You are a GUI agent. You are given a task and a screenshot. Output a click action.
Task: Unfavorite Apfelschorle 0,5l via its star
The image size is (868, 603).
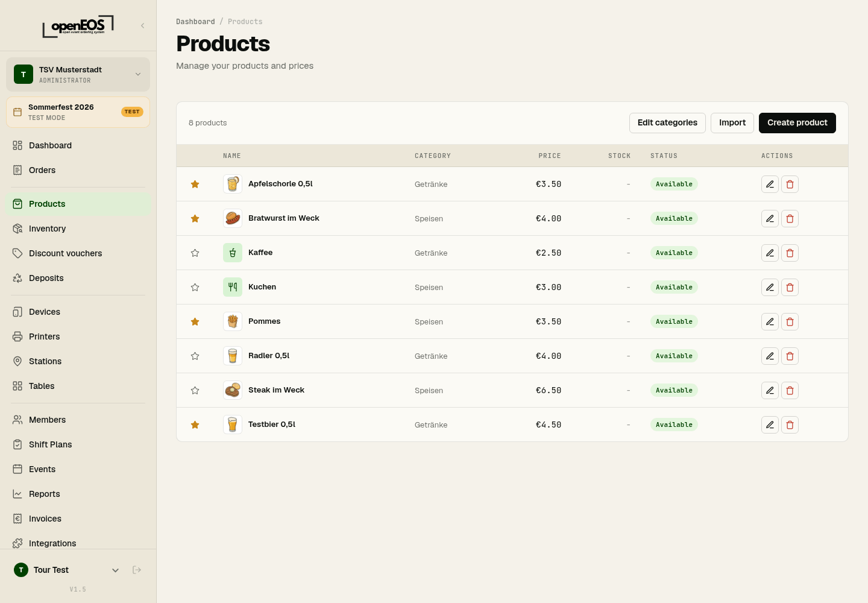tap(195, 184)
